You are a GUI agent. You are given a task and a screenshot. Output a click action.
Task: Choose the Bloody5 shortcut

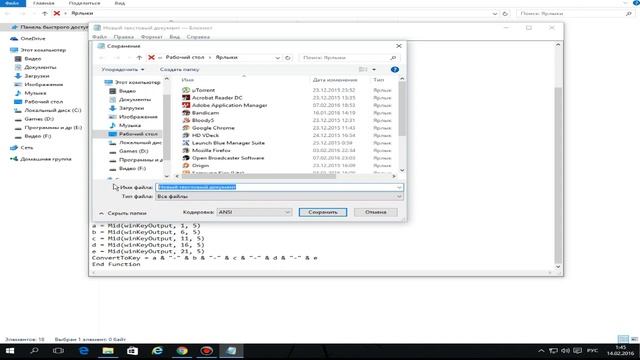198,120
